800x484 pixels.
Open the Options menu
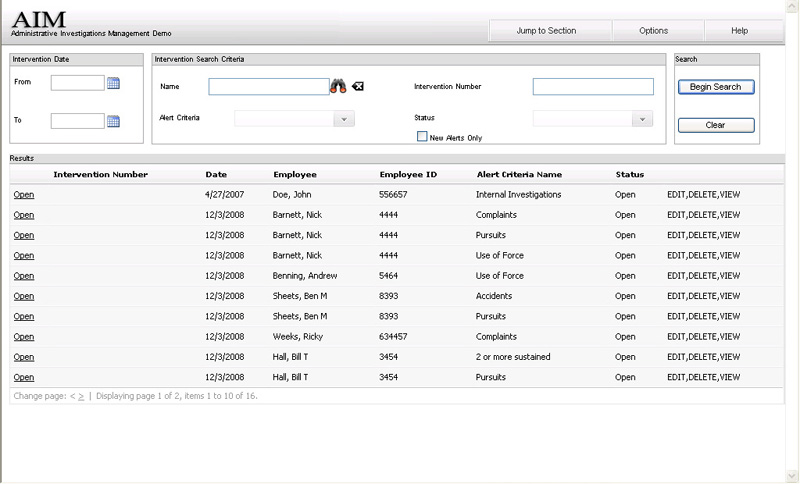pos(653,31)
